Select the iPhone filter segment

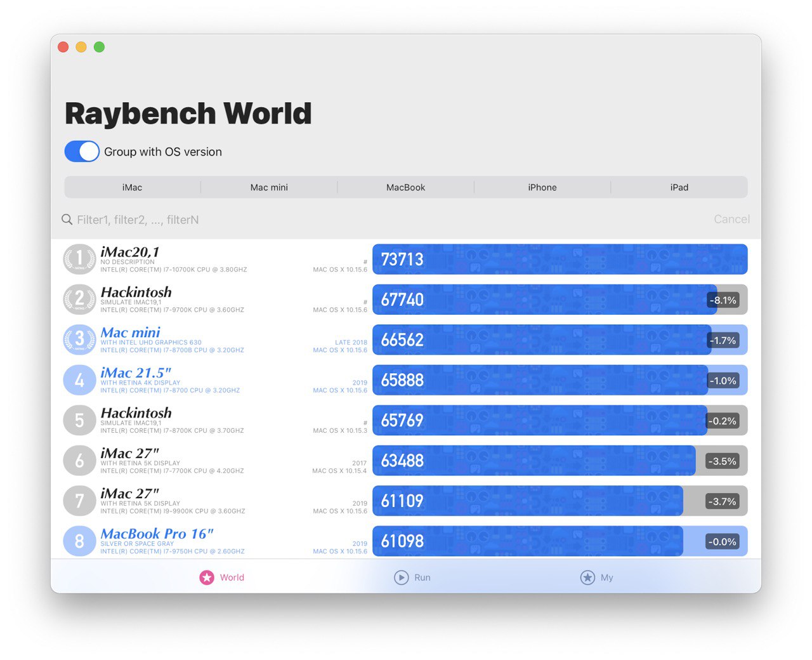point(542,187)
